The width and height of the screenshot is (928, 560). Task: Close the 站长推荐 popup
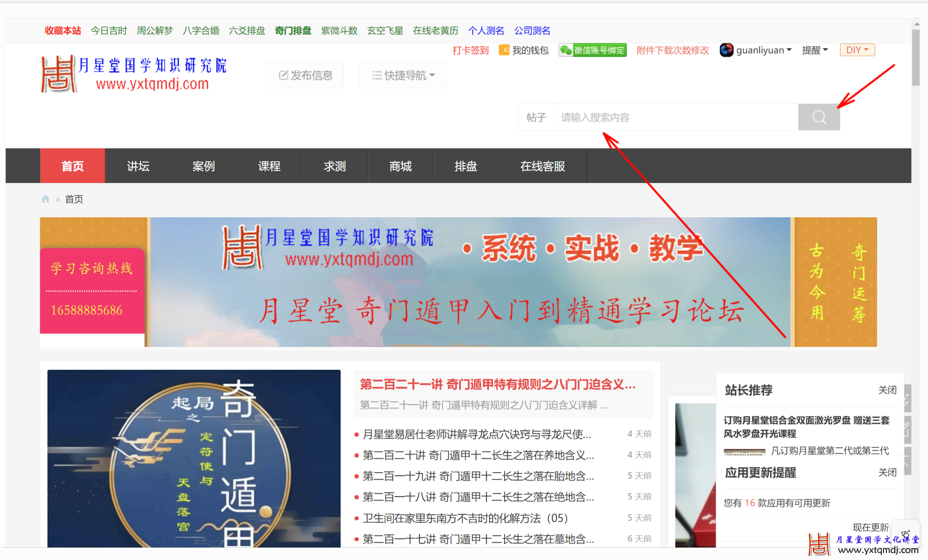[x=887, y=390]
